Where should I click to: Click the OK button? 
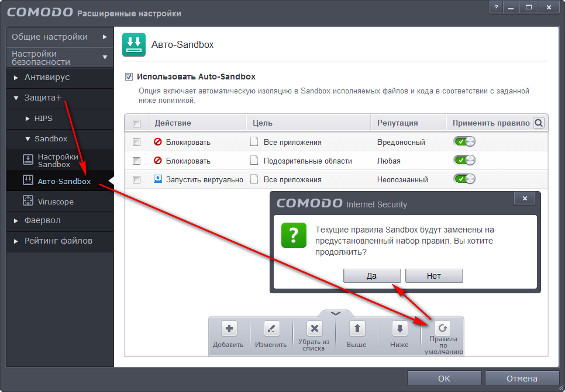(x=445, y=379)
